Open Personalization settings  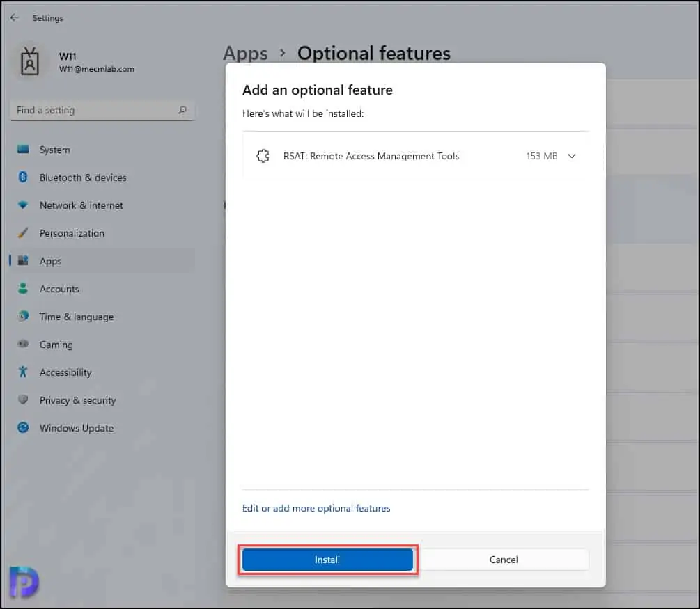tap(102, 233)
